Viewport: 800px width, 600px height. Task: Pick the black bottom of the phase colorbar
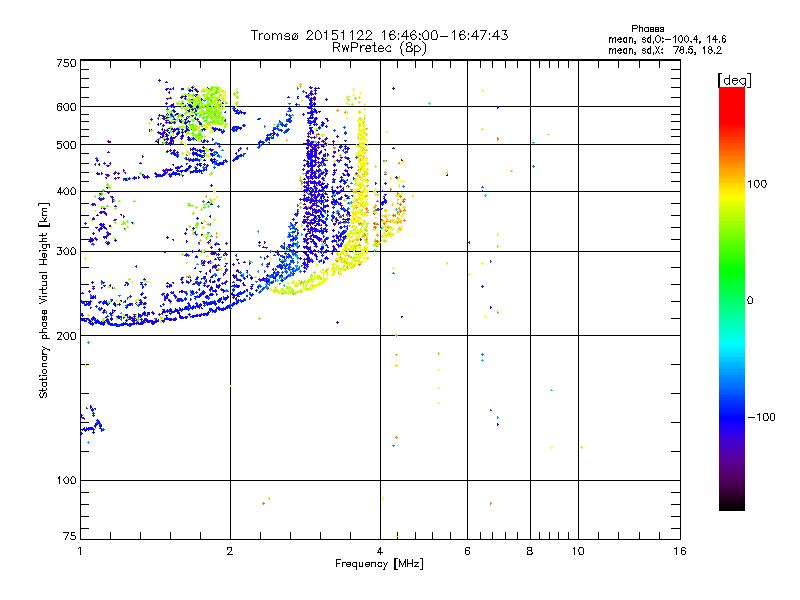(x=732, y=503)
